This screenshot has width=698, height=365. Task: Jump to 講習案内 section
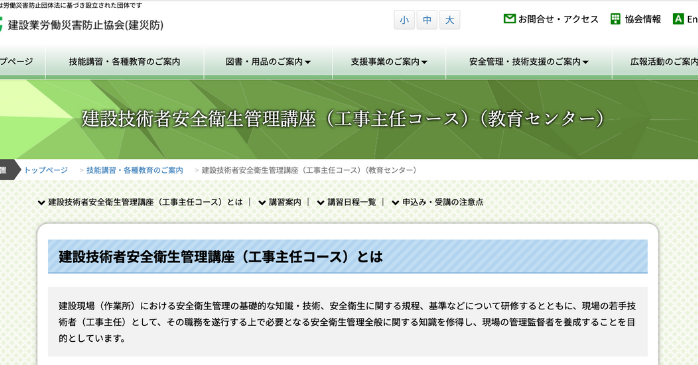285,202
